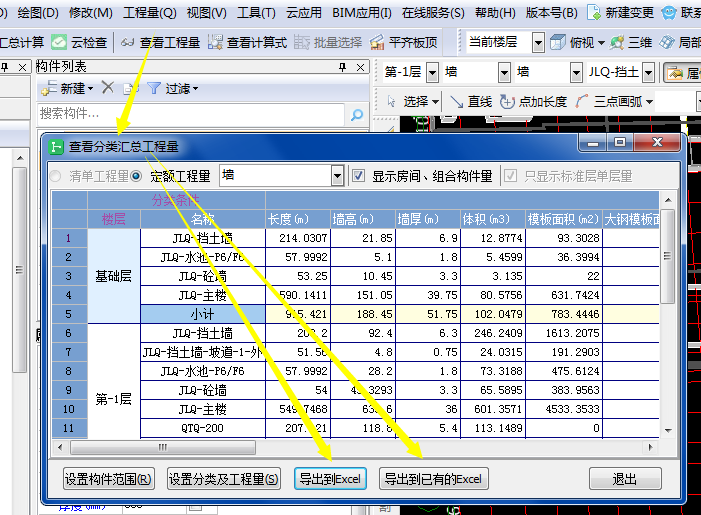Close the 构件列表 panel

point(360,68)
